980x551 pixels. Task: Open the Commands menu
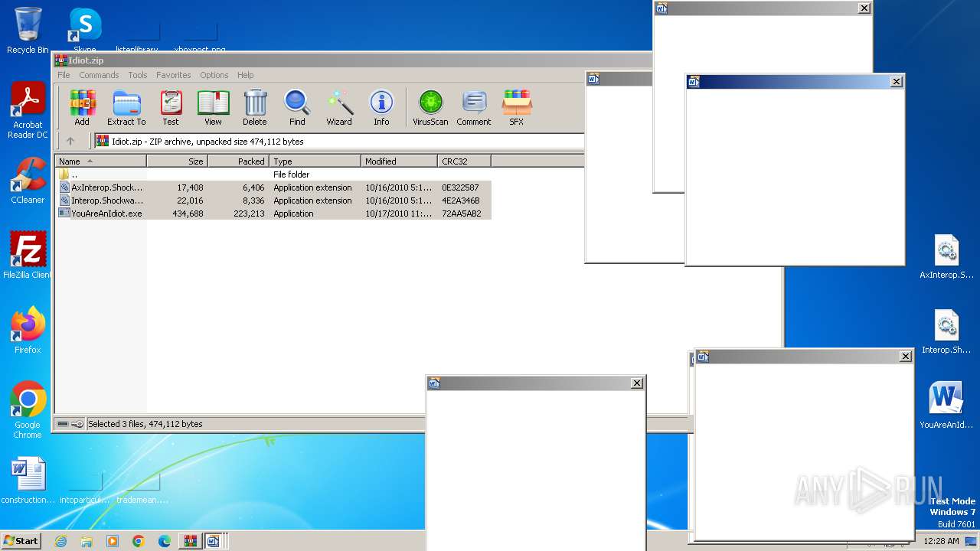click(99, 75)
